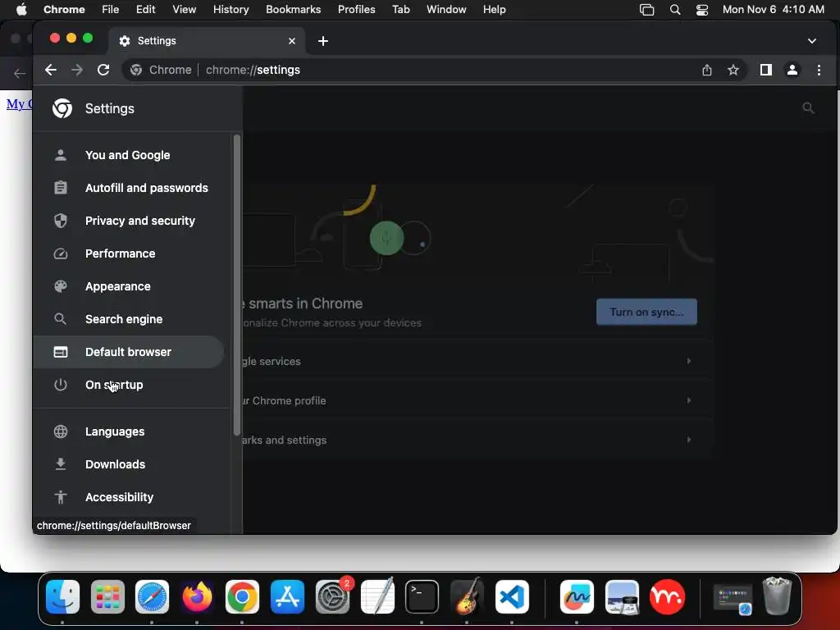Click the Turn on sync button
Image resolution: width=840 pixels, height=630 pixels.
point(646,312)
